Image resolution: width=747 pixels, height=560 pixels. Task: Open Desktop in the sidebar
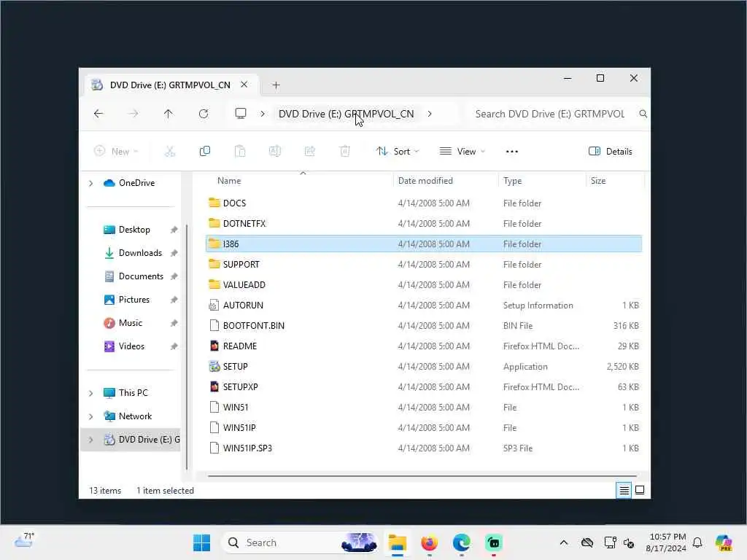(x=134, y=230)
